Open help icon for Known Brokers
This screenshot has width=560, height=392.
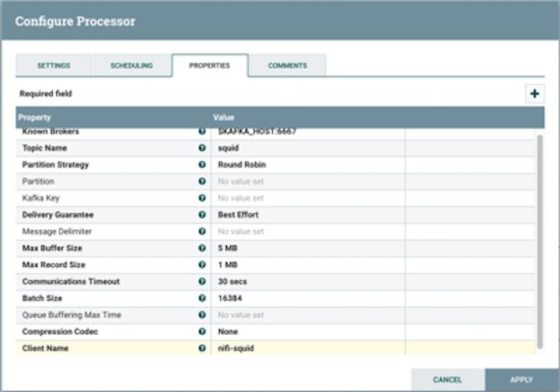pyautogui.click(x=202, y=132)
